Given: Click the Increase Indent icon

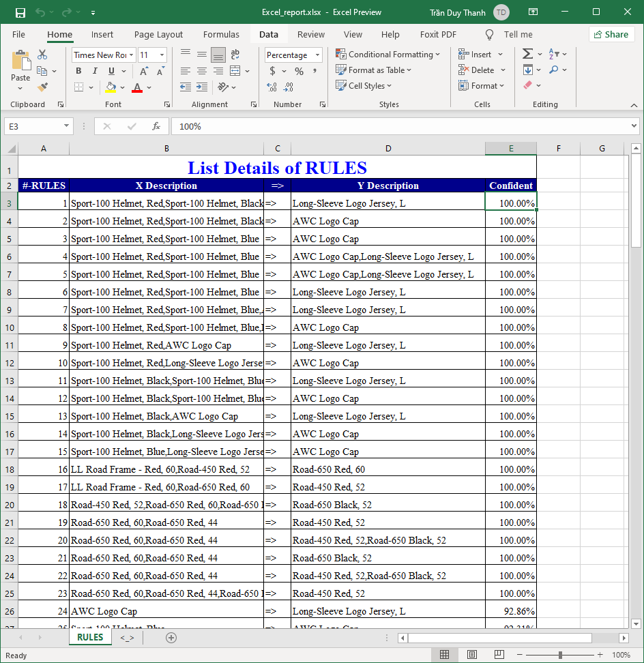Looking at the screenshot, I should click(202, 87).
